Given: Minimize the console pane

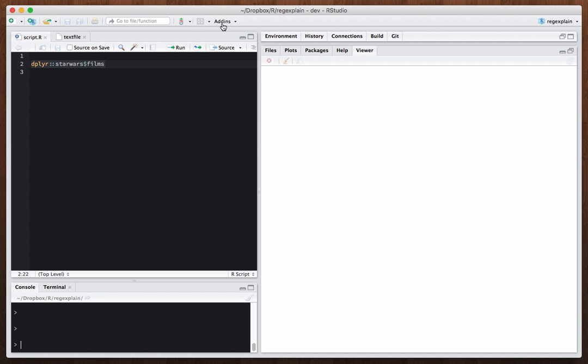Looking at the screenshot, I should tap(243, 288).
